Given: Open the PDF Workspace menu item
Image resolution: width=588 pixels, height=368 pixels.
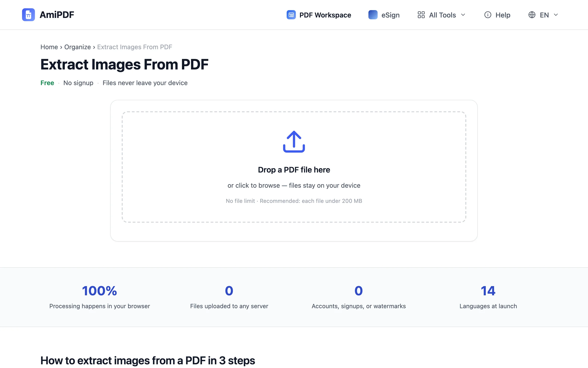Looking at the screenshot, I should [x=319, y=15].
